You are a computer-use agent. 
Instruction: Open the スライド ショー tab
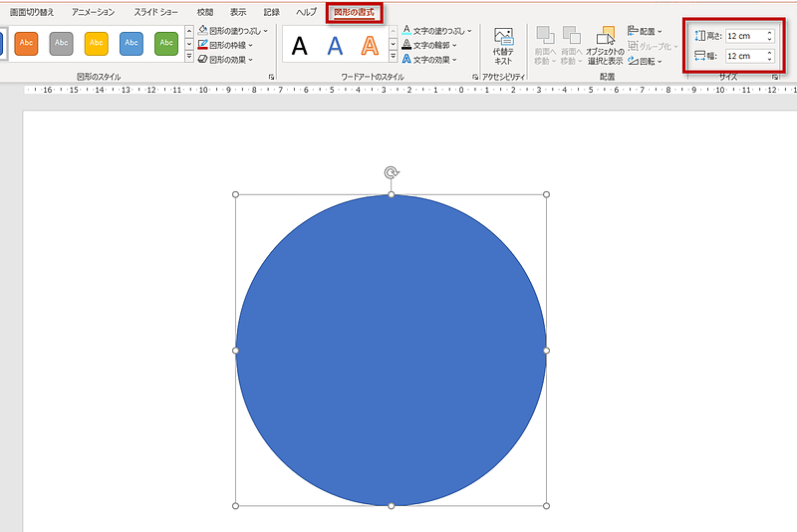pyautogui.click(x=156, y=12)
